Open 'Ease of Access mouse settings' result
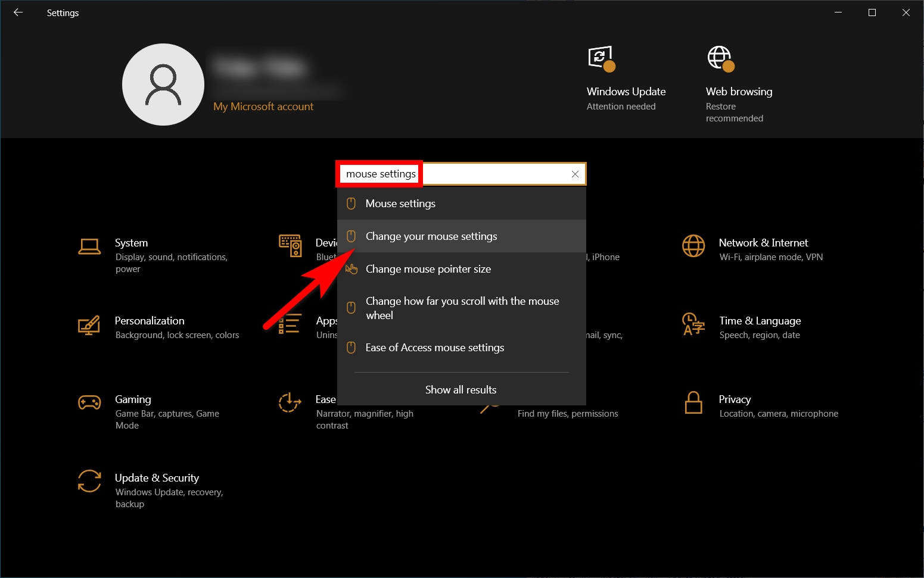 point(435,348)
